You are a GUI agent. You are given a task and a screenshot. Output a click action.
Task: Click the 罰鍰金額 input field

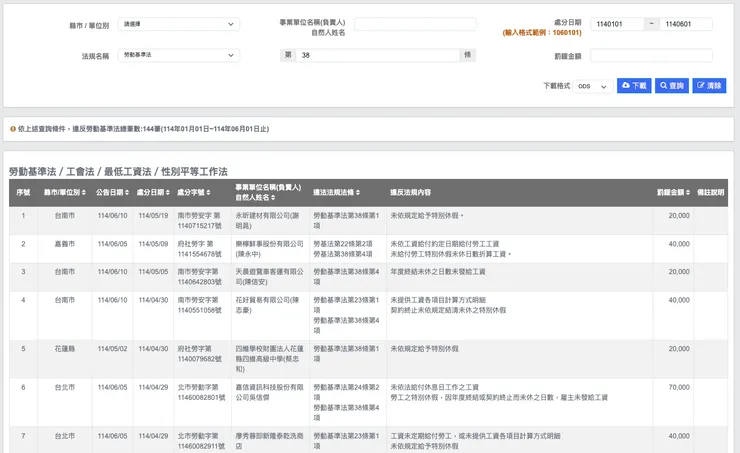(651, 55)
